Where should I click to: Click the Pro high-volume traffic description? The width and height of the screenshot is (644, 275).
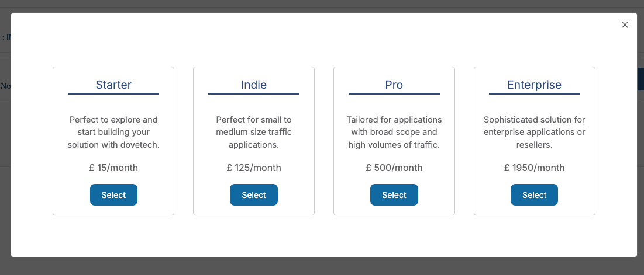pyautogui.click(x=394, y=132)
